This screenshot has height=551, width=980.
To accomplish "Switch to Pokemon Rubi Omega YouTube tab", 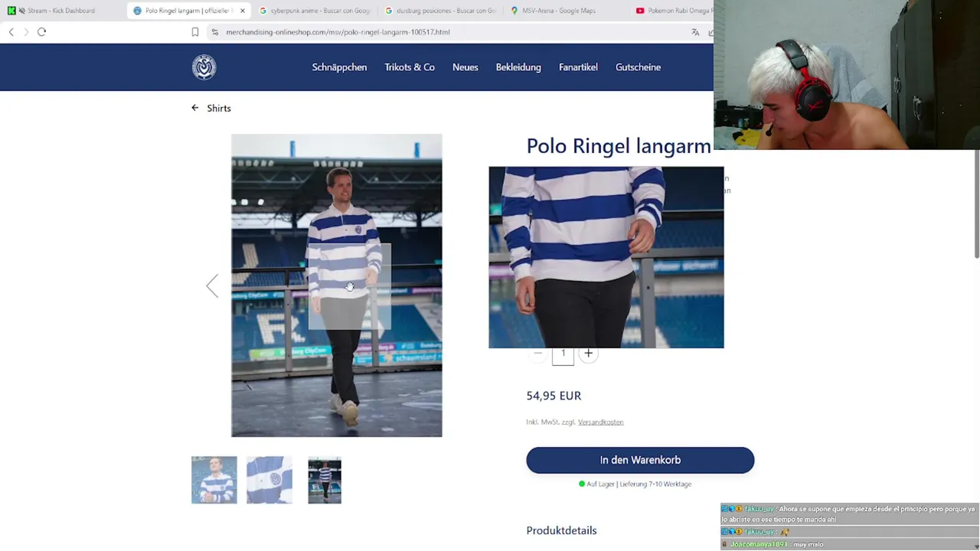I will (x=672, y=11).
